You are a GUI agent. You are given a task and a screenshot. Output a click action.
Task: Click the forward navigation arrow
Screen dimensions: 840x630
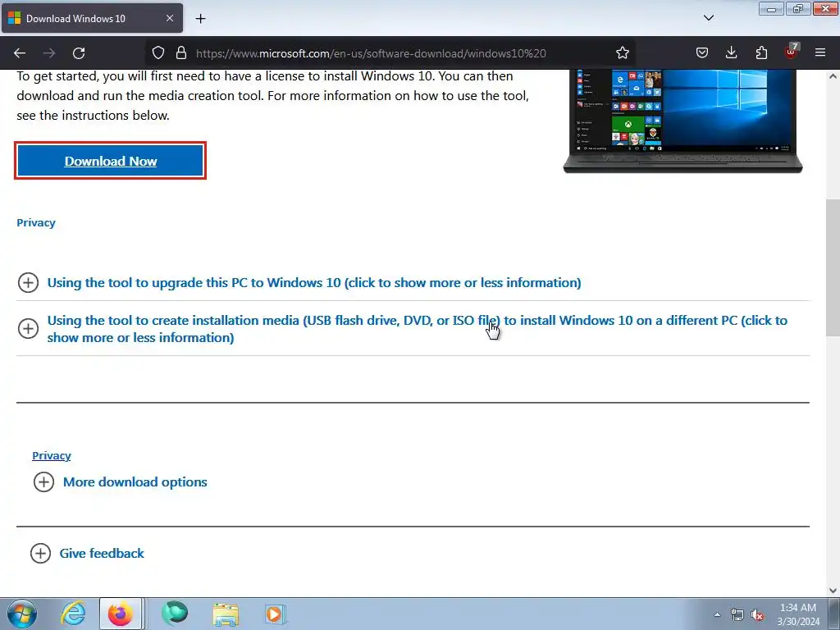[49, 53]
